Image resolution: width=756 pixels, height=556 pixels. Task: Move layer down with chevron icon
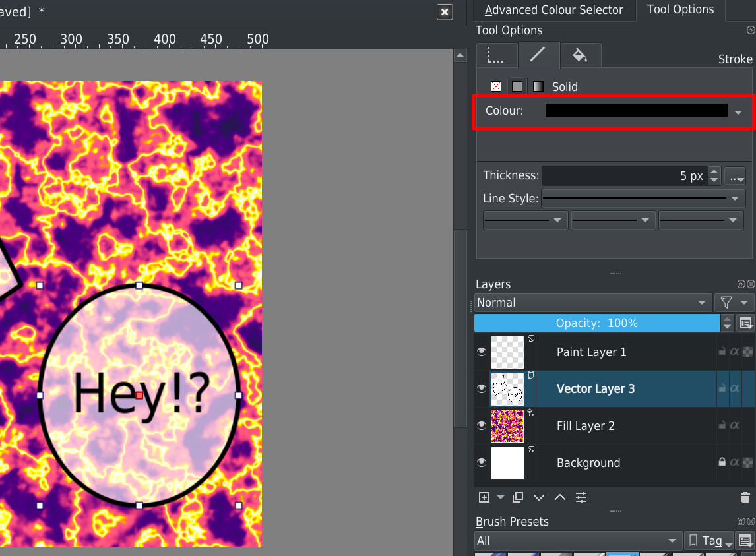(539, 497)
